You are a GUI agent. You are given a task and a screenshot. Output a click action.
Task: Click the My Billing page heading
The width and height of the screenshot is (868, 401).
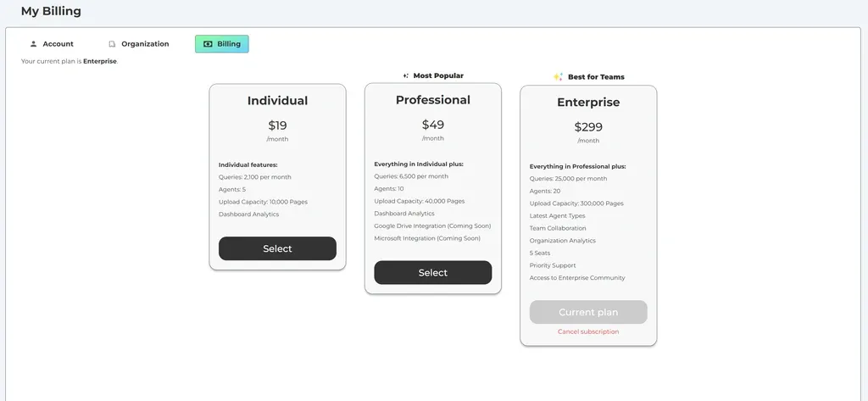(51, 11)
